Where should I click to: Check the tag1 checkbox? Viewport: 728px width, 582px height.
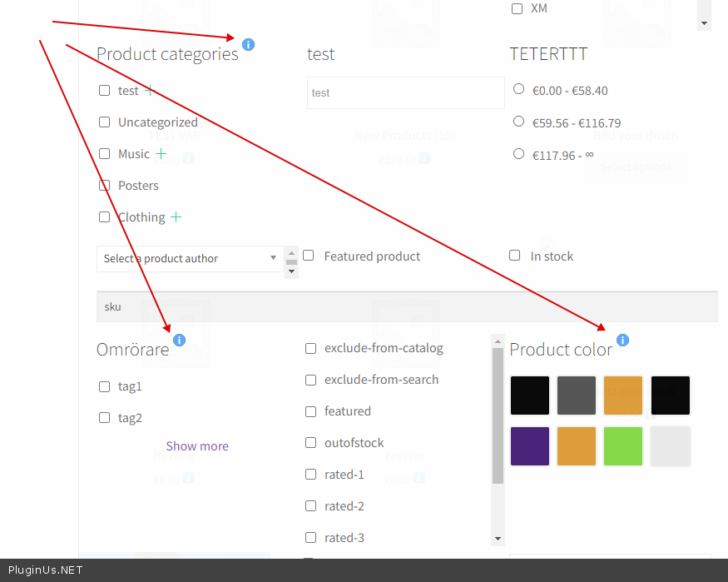(104, 386)
